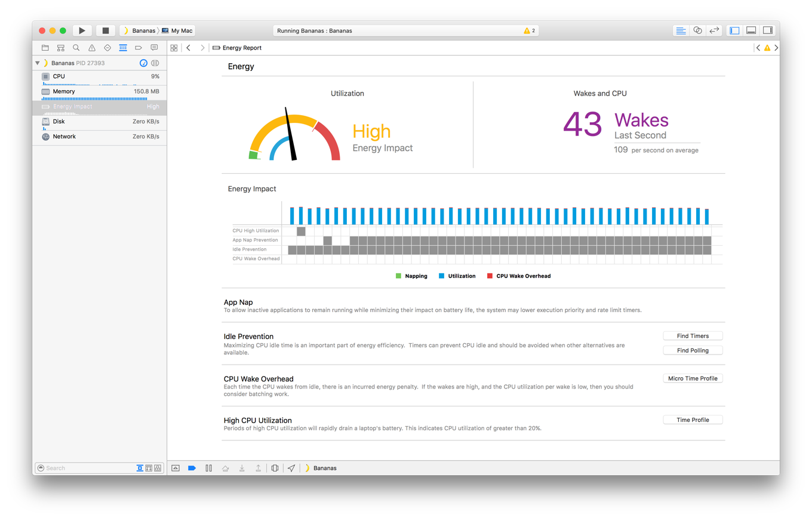Click the Micro Time Profile button
The height and width of the screenshot is (521, 812).
(x=692, y=378)
